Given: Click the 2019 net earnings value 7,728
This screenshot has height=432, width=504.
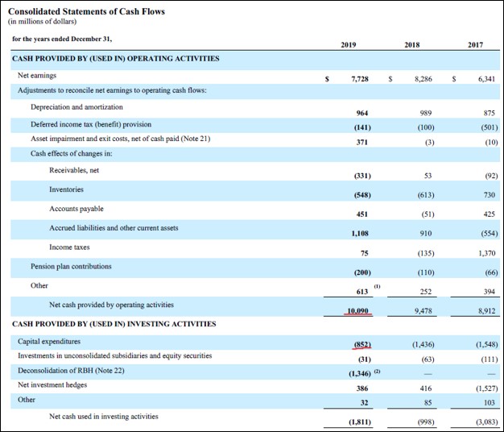Looking at the screenshot, I should click(x=360, y=79).
